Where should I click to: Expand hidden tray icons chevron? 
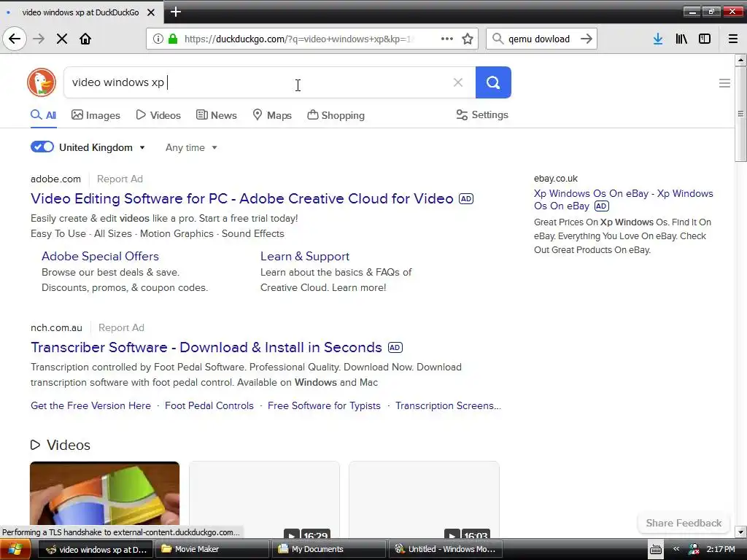coord(676,549)
